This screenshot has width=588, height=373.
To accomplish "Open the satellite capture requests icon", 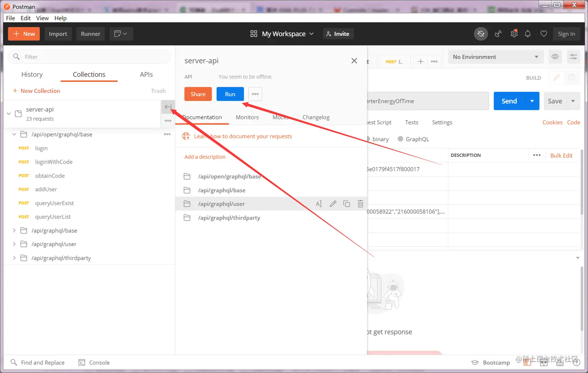I will pyautogui.click(x=498, y=34).
